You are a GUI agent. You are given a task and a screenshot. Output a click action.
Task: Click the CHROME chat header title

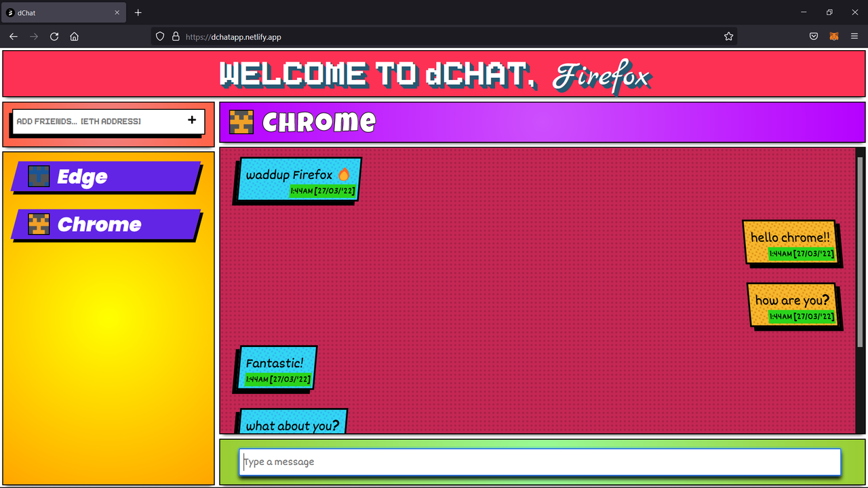(x=319, y=122)
